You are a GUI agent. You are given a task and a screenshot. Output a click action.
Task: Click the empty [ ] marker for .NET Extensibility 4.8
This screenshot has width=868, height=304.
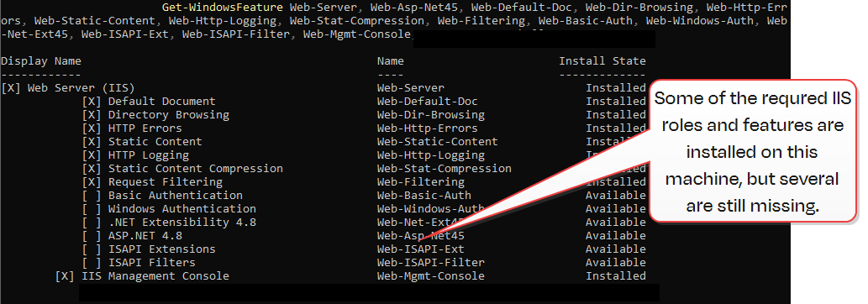pos(92,223)
